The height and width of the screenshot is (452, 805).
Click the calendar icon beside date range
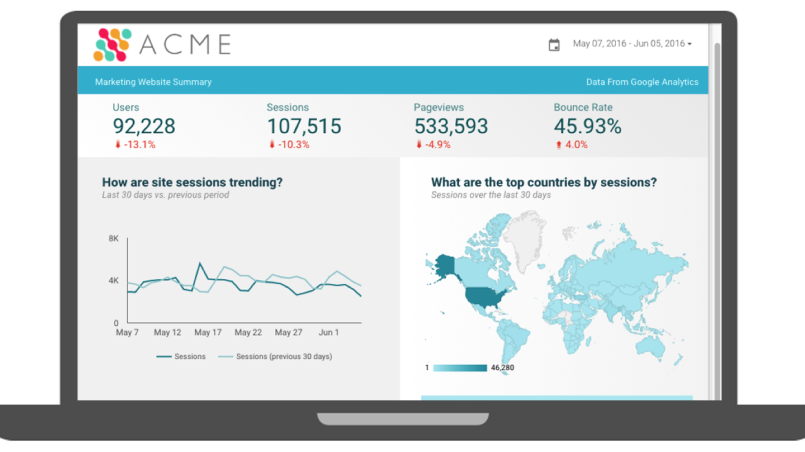(x=554, y=44)
